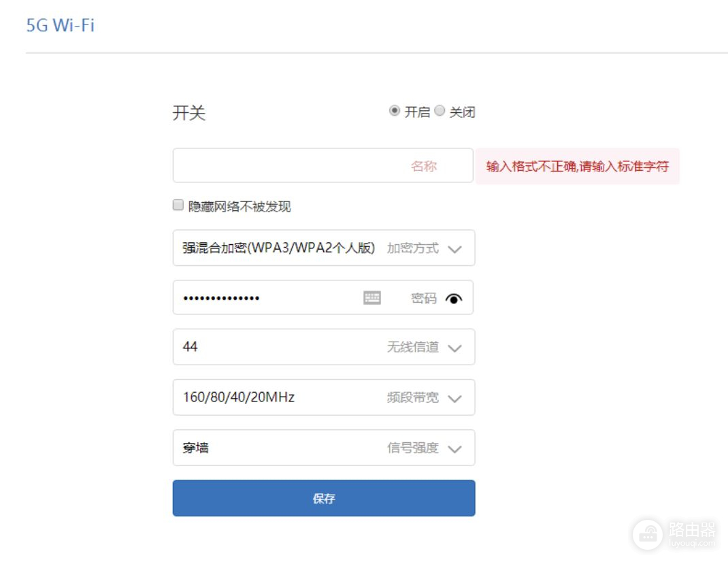Click the 开关 label text
The width and height of the screenshot is (728, 562).
pos(189,113)
